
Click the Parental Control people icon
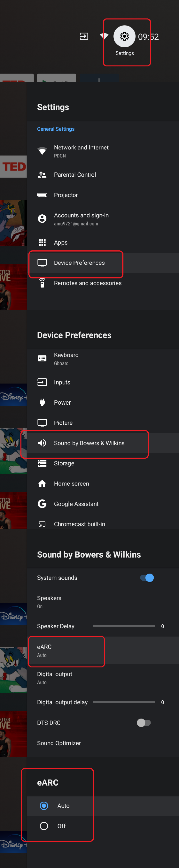coord(42,175)
